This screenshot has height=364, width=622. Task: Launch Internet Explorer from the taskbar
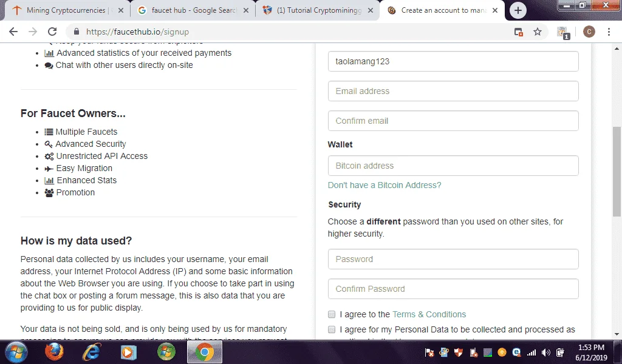[x=91, y=352]
